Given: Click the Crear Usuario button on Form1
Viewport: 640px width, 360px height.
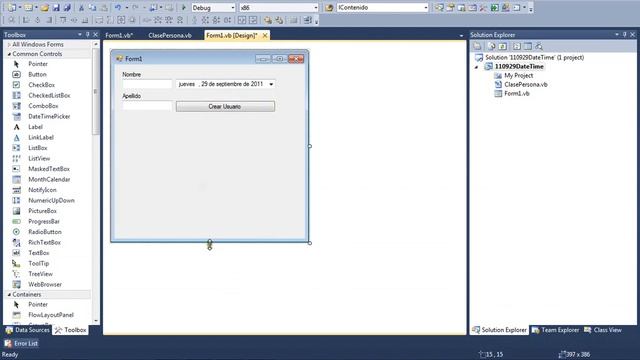Looking at the screenshot, I should click(x=225, y=107).
